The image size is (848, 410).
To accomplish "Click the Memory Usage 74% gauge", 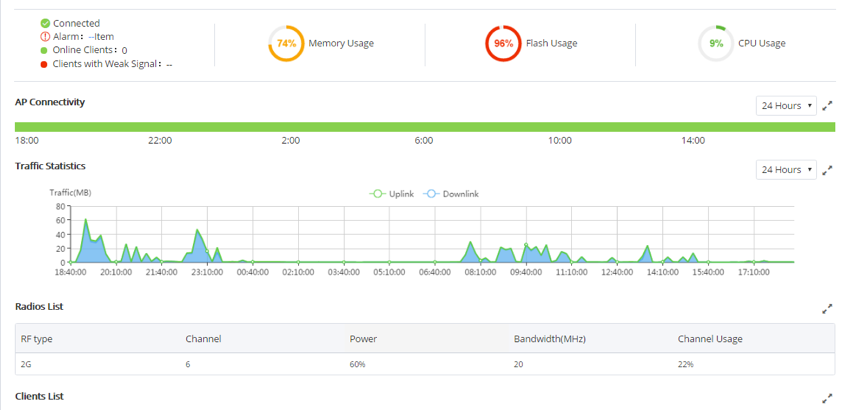I will pyautogui.click(x=286, y=43).
